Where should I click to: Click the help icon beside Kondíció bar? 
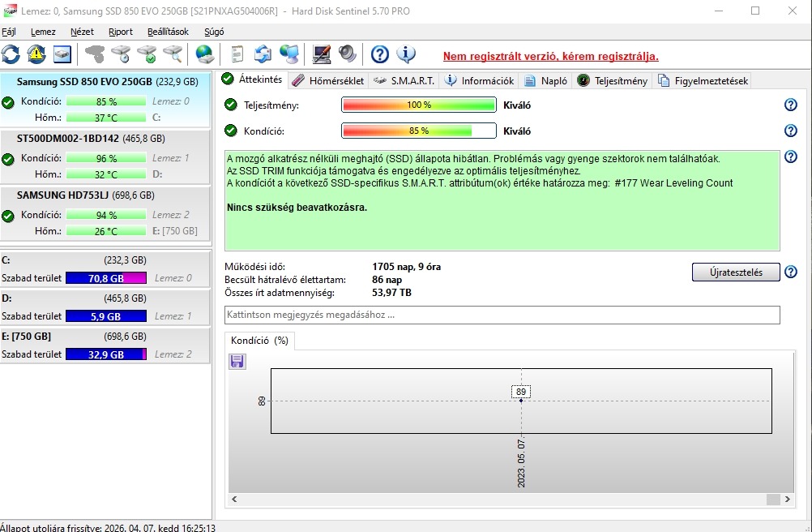click(790, 131)
